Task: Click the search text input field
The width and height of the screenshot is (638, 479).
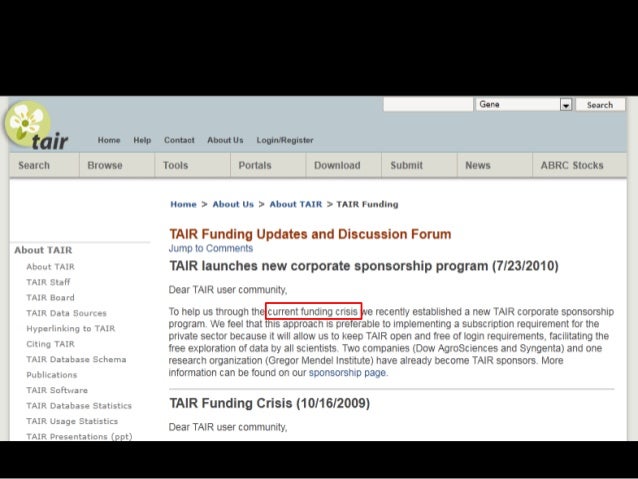Action: (428, 105)
